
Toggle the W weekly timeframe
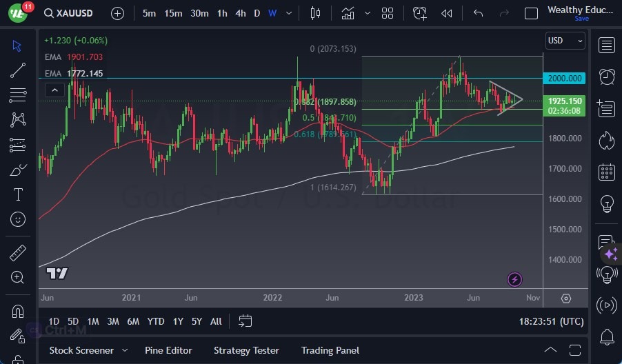click(272, 13)
